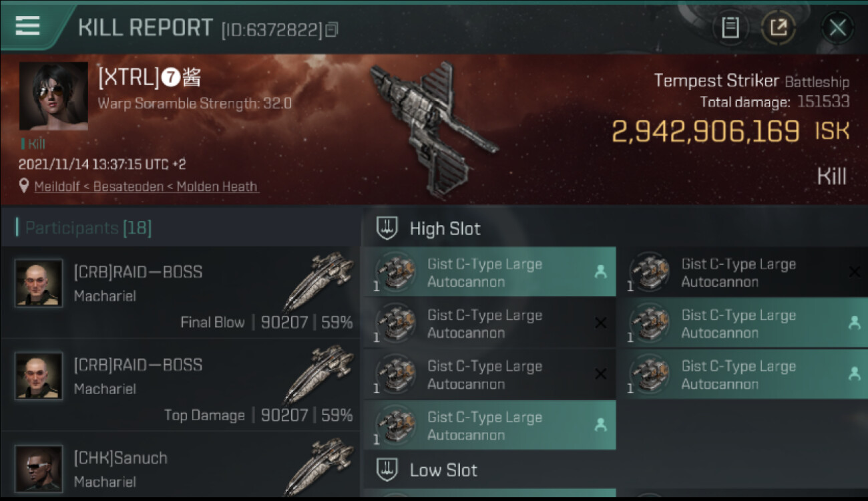Screen dimensions: 868x501
Task: Click the Tempest Striker ship name
Action: pos(716,81)
